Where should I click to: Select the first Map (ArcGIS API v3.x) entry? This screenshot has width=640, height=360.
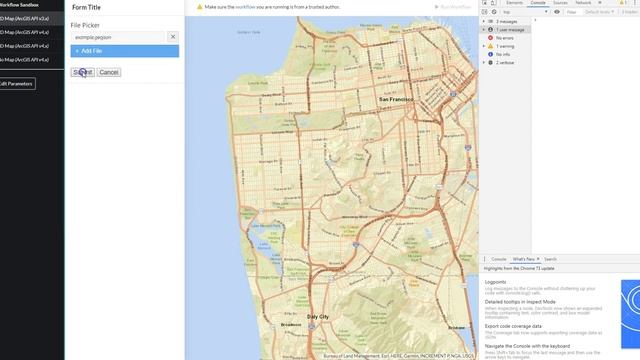coord(31,18)
